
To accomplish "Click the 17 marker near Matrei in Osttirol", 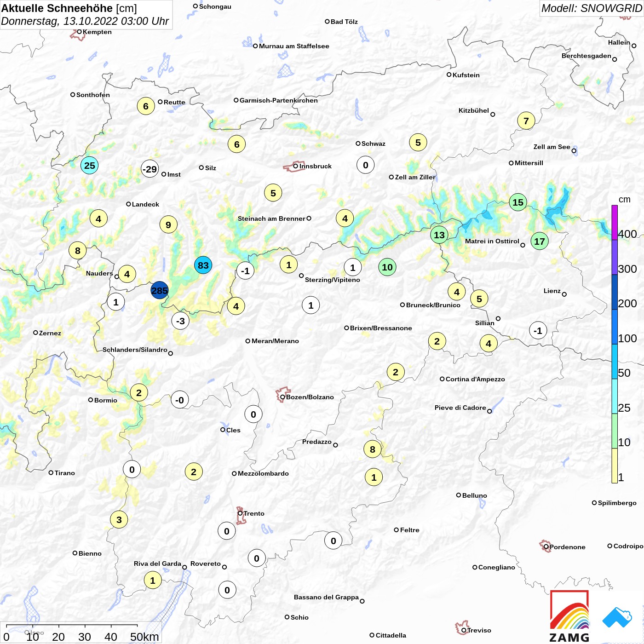I will coord(540,241).
